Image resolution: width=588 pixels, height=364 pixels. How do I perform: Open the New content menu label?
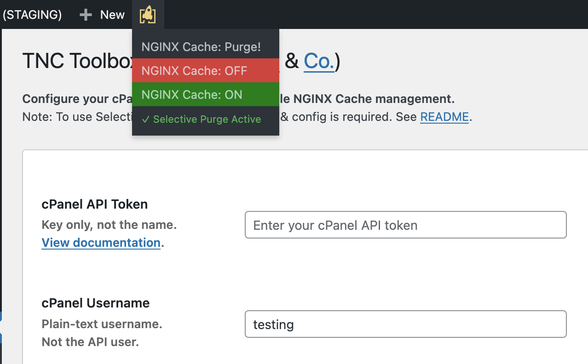[x=112, y=15]
